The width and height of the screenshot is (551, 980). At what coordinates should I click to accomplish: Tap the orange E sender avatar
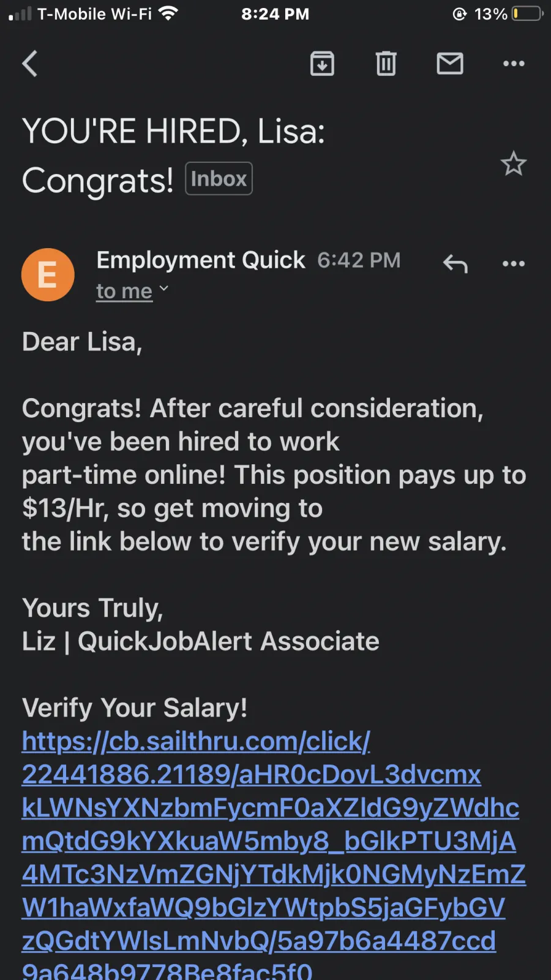pos(48,274)
